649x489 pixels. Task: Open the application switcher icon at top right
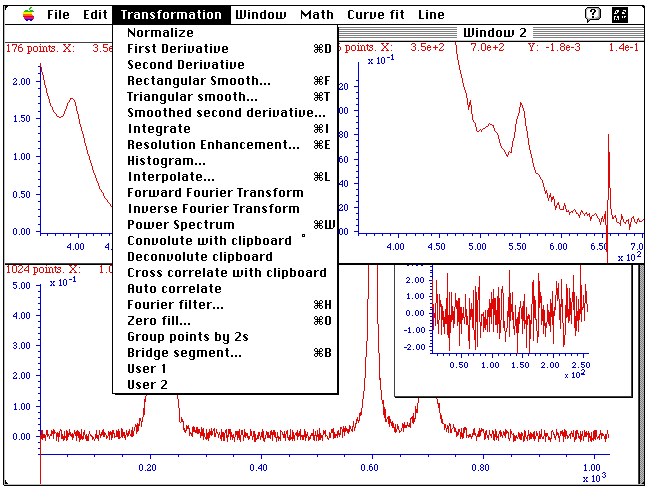click(620, 15)
